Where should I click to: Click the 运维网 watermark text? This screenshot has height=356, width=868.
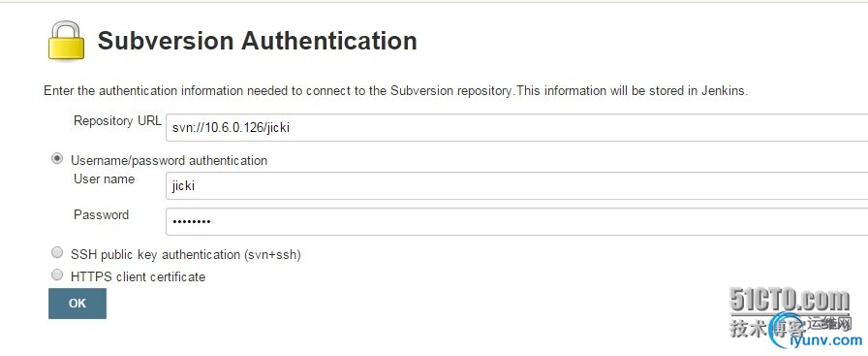(828, 323)
